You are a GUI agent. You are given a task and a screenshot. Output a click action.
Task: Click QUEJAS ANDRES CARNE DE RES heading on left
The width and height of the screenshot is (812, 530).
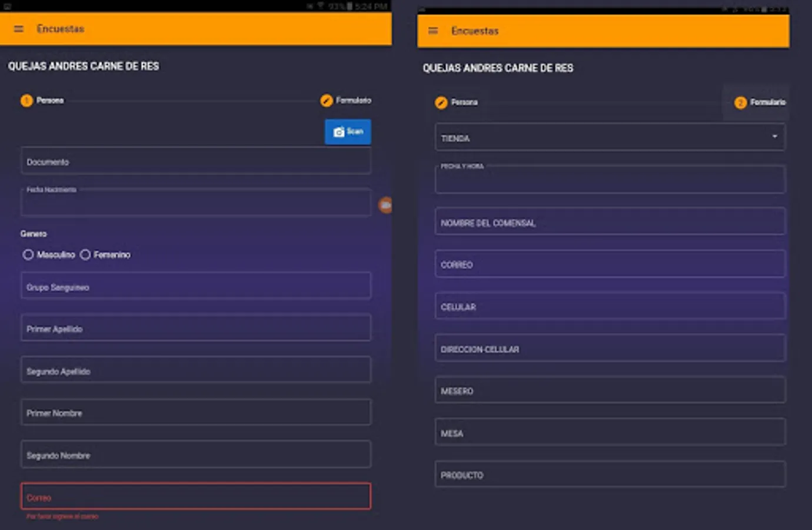click(84, 66)
